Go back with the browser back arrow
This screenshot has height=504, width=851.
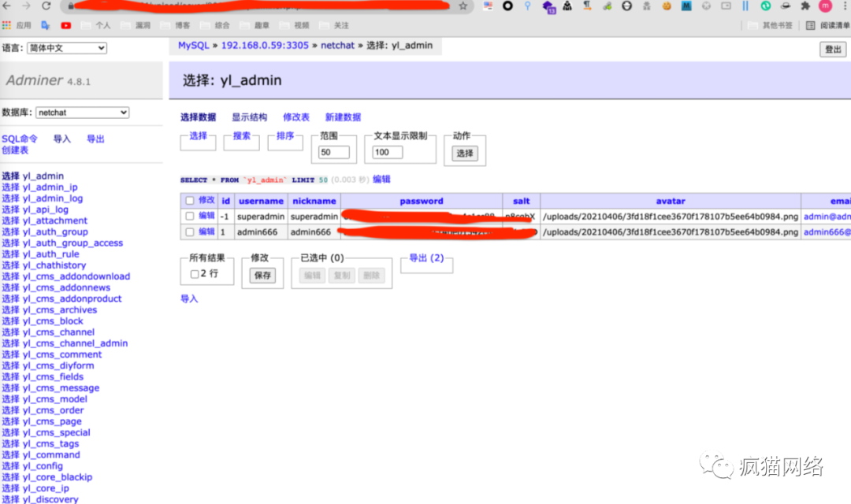[6, 6]
